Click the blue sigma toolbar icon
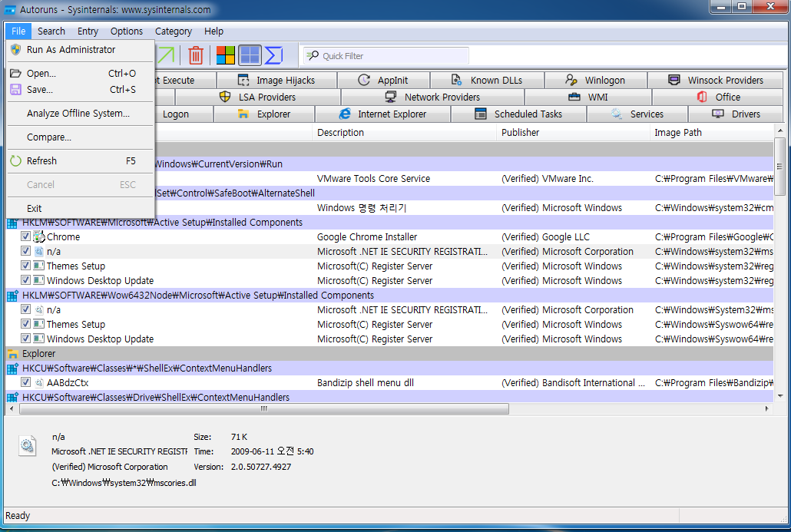 (x=273, y=55)
